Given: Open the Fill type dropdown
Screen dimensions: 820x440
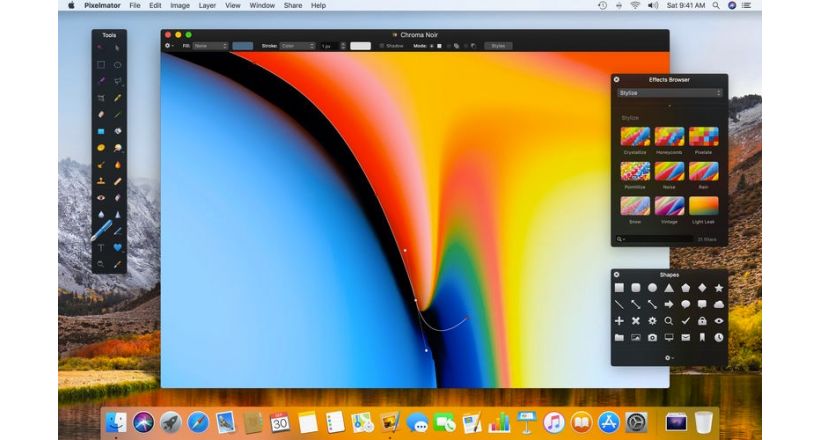Looking at the screenshot, I should (x=211, y=46).
